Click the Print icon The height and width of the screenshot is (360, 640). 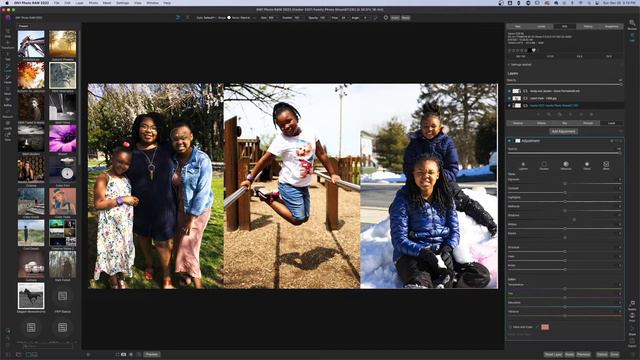coord(632,317)
